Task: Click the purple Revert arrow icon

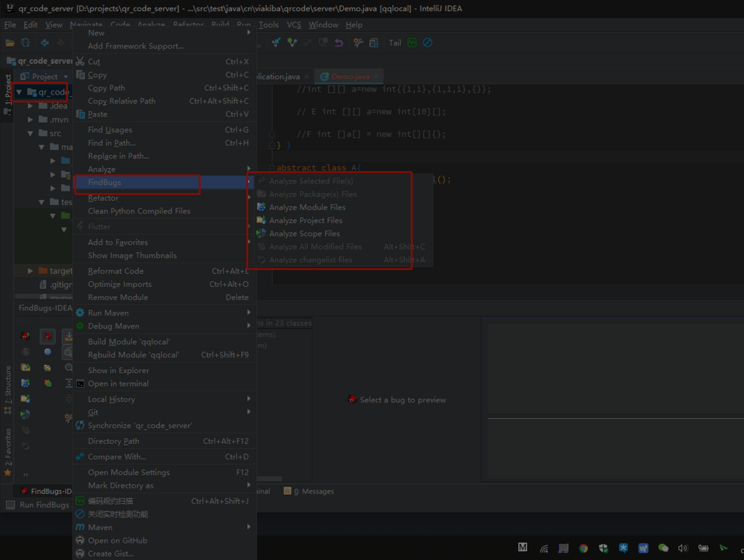Action: click(x=339, y=42)
